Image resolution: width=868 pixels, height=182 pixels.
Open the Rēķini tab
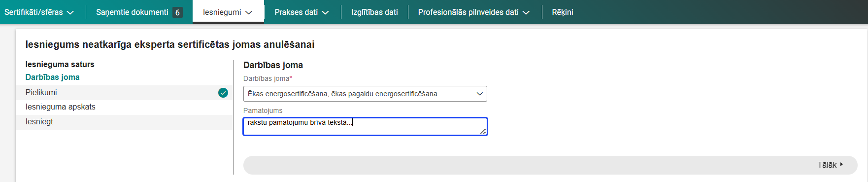tap(563, 12)
